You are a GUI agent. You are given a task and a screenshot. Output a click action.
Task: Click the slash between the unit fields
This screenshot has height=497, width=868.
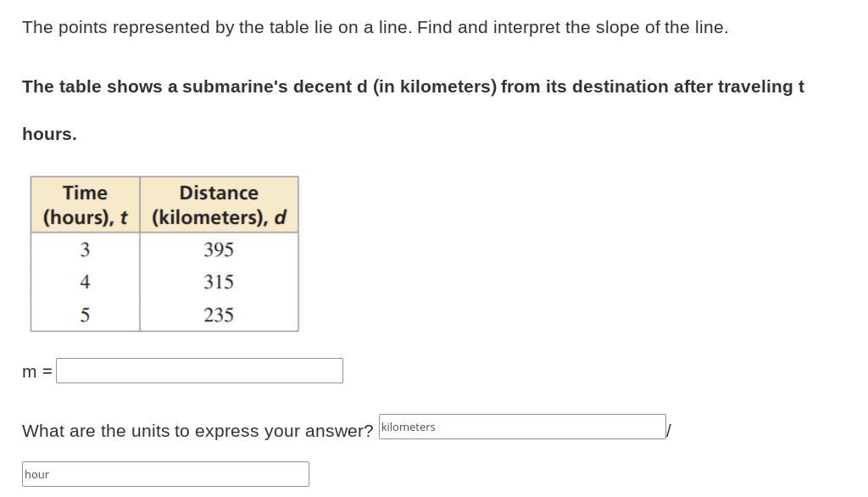[669, 431]
